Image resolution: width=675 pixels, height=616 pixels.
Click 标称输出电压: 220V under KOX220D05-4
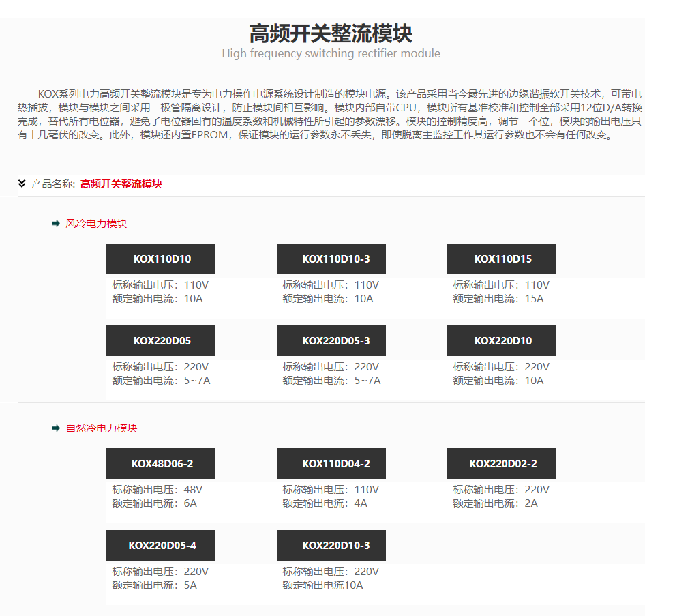click(x=160, y=572)
